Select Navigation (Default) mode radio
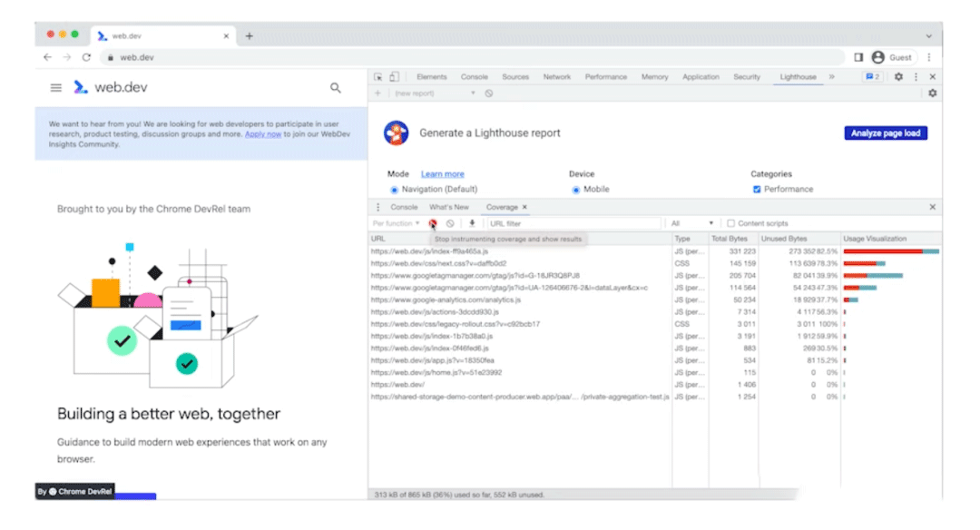The height and width of the screenshot is (530, 980). click(x=395, y=190)
